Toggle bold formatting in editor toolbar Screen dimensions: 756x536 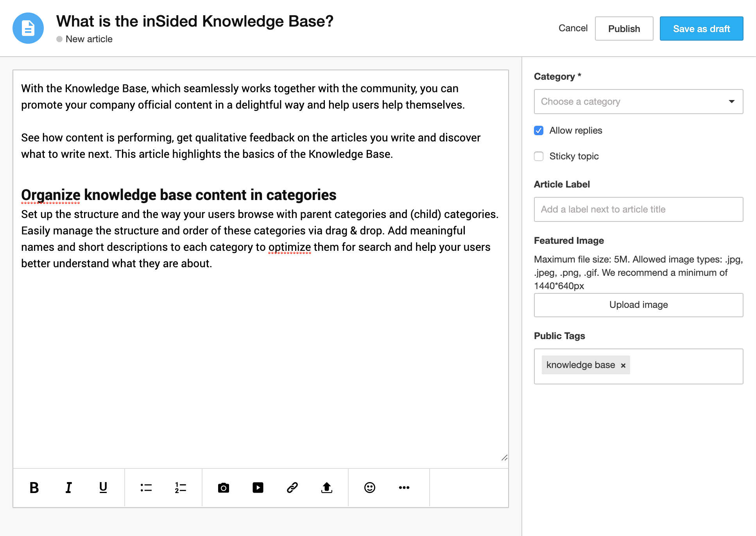[x=34, y=488]
